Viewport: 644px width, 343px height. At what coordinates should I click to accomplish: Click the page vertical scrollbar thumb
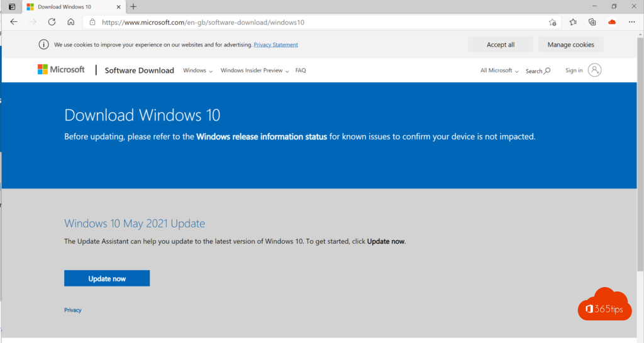[640, 154]
